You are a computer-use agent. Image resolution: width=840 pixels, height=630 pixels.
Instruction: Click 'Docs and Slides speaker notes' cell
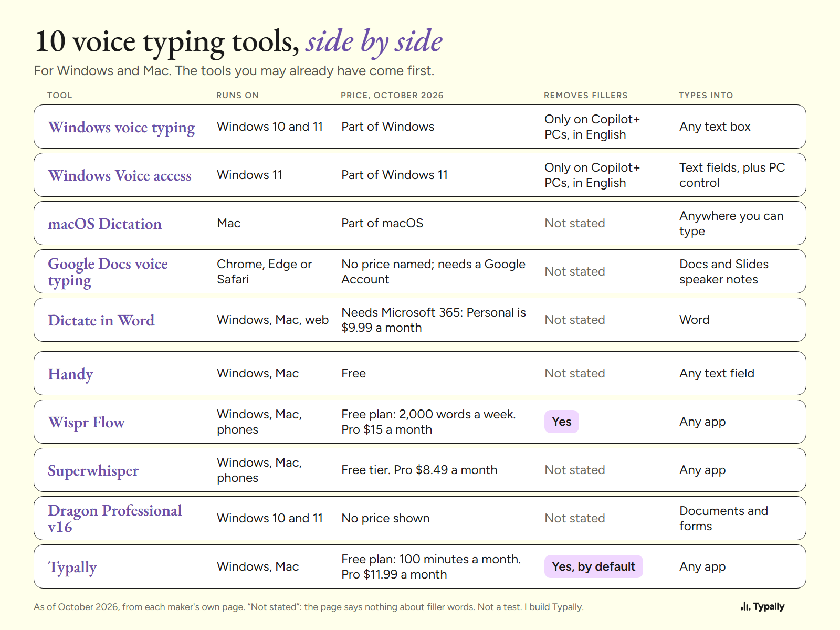pyautogui.click(x=724, y=271)
